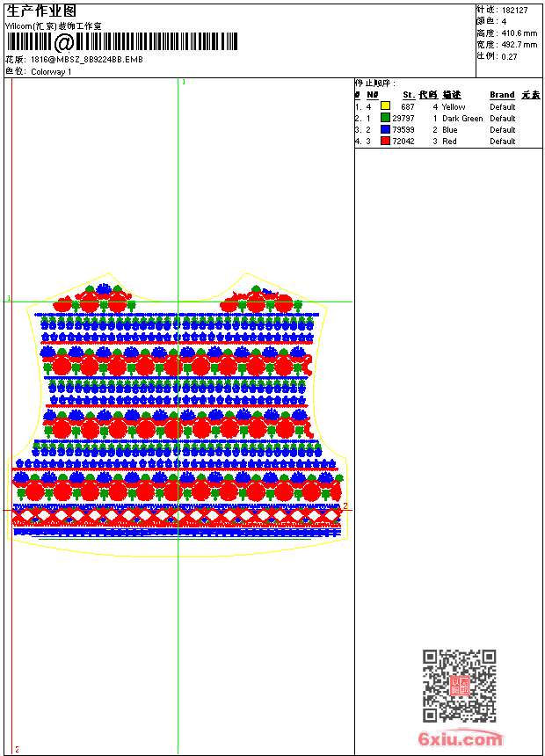Click the Wilcom studio name line

pos(54,26)
